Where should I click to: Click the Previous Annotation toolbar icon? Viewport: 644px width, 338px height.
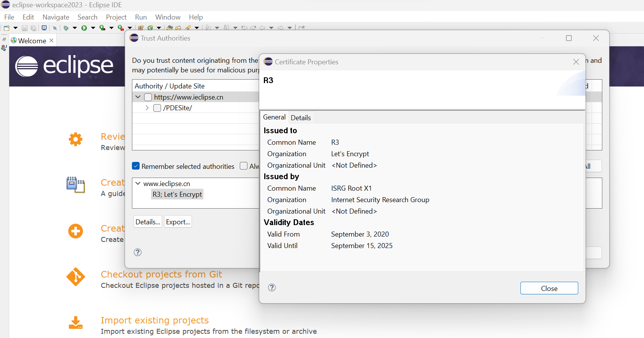click(226, 28)
